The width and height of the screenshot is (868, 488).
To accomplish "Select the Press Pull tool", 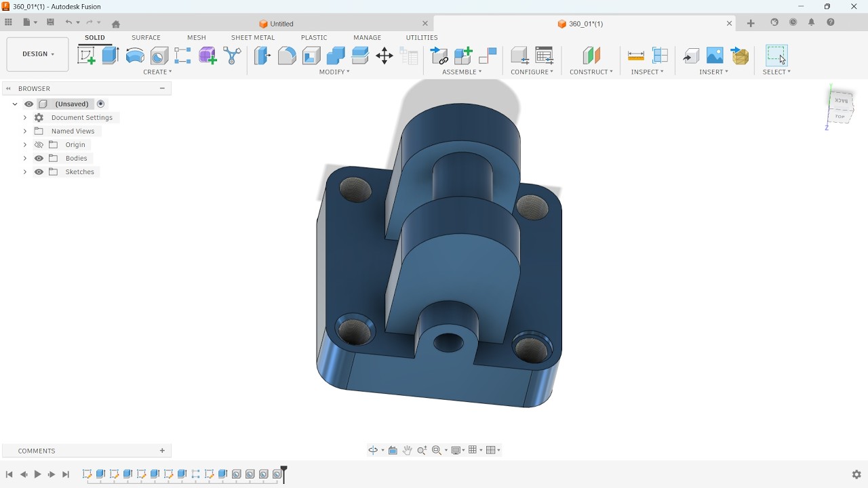I will [x=262, y=56].
